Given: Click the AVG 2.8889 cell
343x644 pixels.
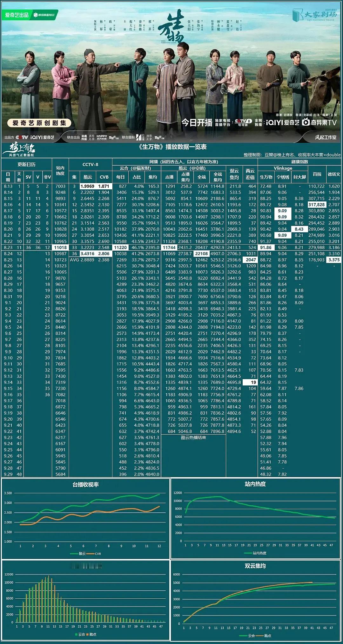Looking at the screenshot, I should tap(82, 260).
